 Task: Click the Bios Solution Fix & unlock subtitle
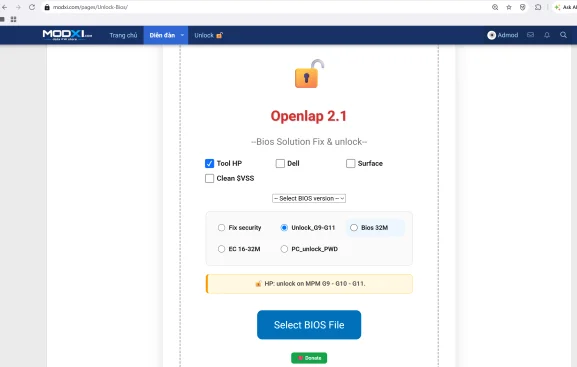309,142
